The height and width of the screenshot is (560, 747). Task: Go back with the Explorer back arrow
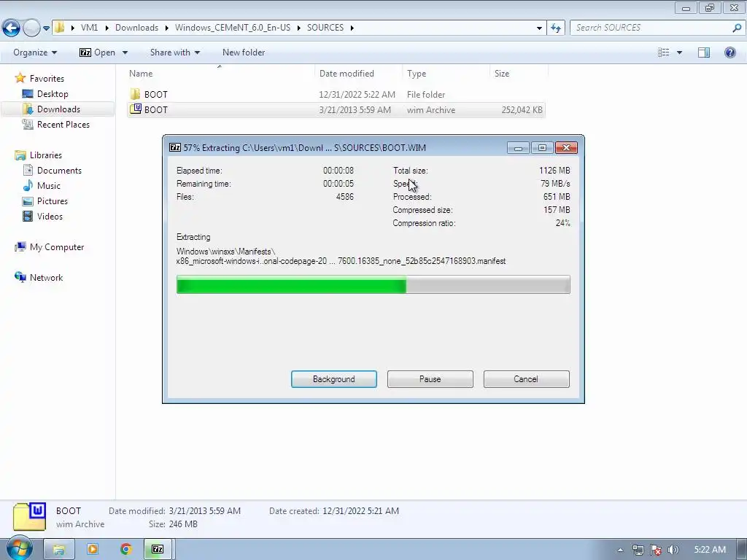12,28
